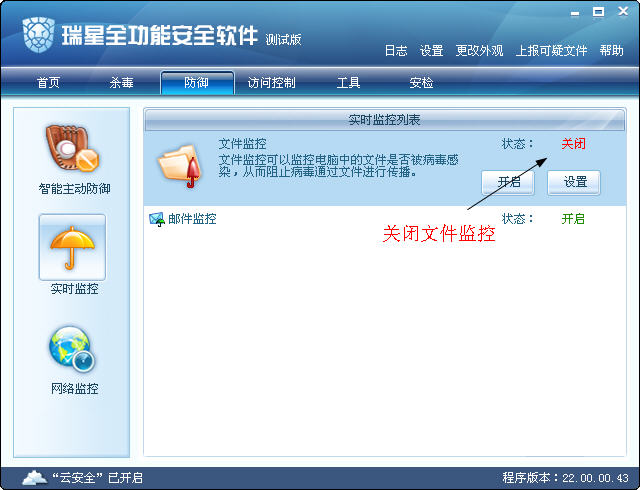Switch to the 首页 tab
Screen dimensions: 640x490
(x=48, y=83)
